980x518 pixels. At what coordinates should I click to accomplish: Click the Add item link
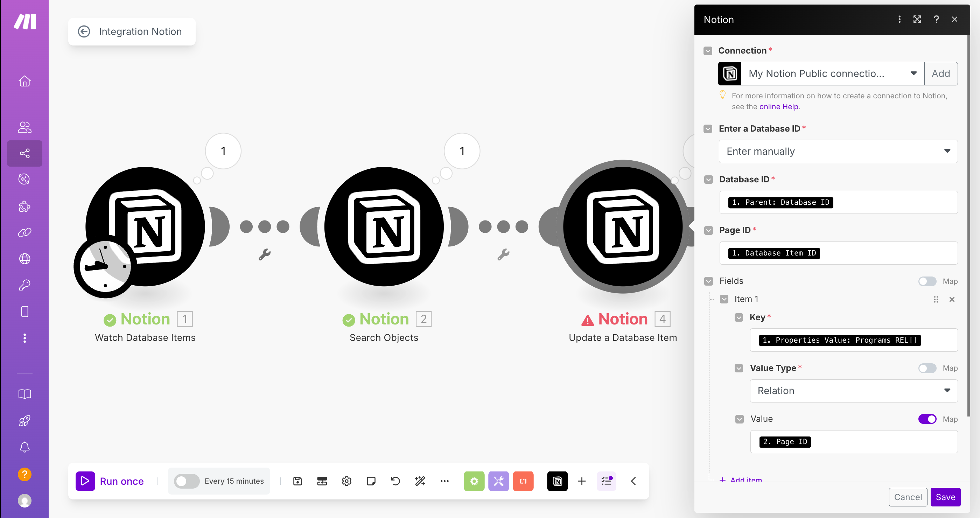[x=741, y=479]
